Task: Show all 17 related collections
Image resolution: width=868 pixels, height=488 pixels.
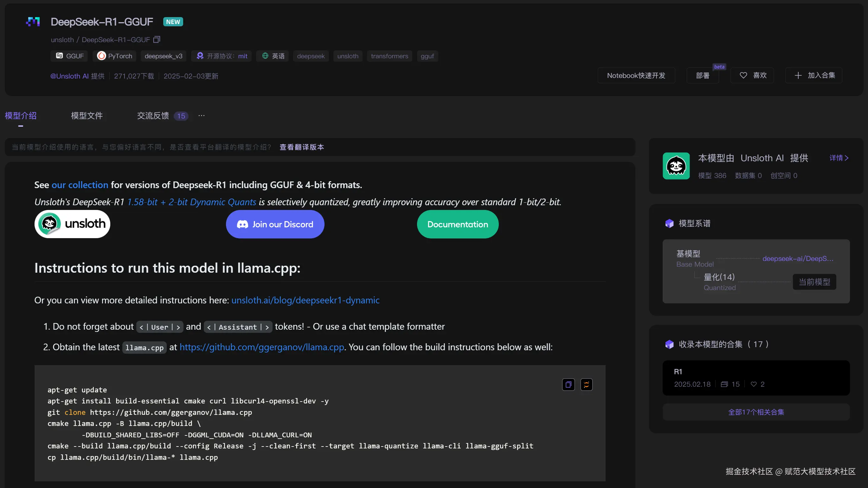Action: (756, 412)
